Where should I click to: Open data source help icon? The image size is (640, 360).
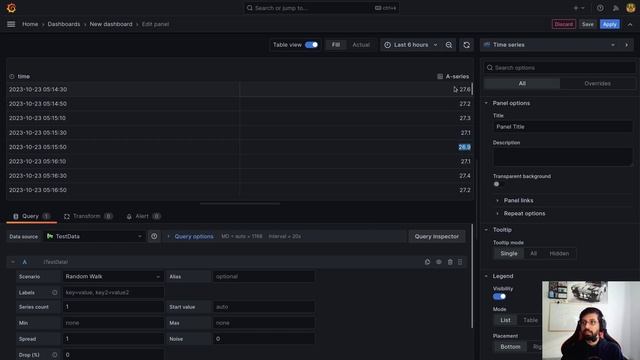click(154, 236)
